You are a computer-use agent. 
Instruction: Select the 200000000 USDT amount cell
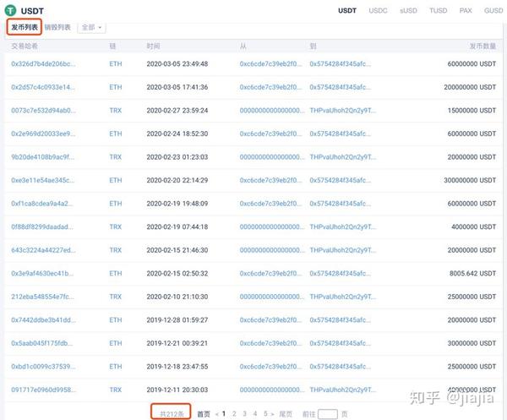pos(470,87)
